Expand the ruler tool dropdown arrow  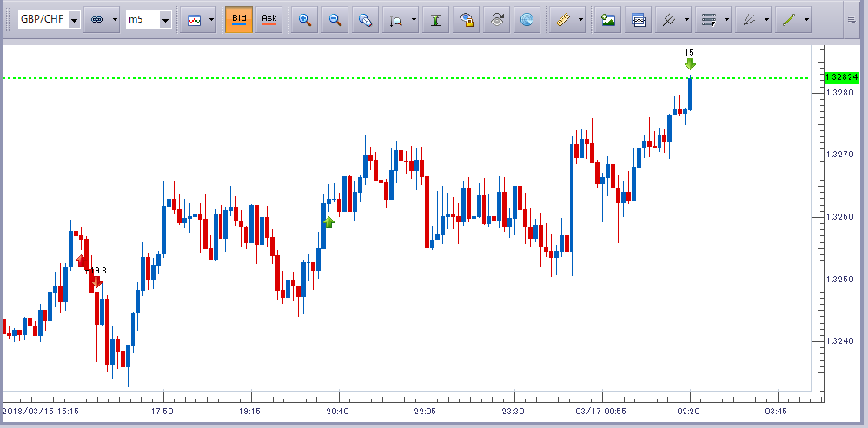[x=580, y=20]
